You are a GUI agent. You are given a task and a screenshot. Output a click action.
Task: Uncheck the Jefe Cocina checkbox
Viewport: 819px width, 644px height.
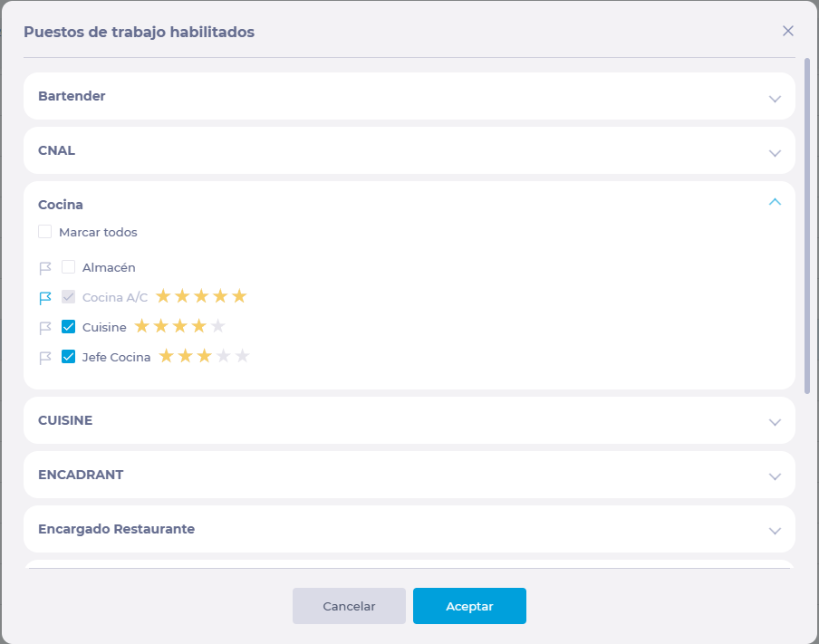69,357
